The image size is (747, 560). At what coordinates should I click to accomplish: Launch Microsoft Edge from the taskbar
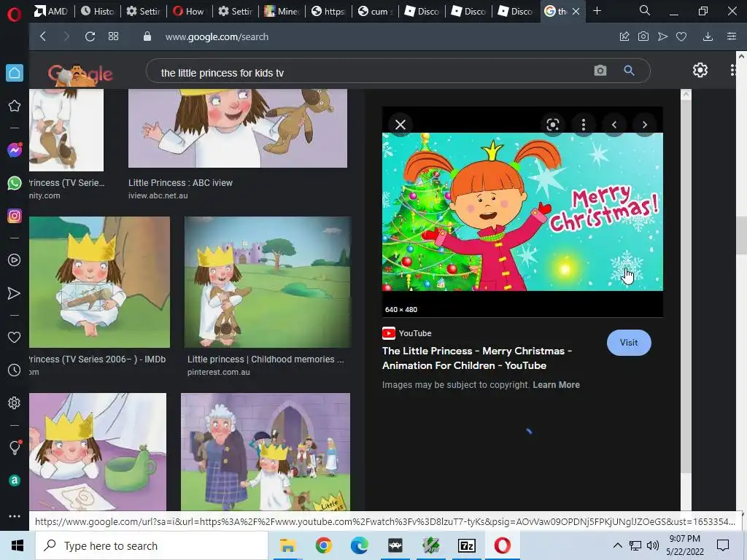click(359, 545)
